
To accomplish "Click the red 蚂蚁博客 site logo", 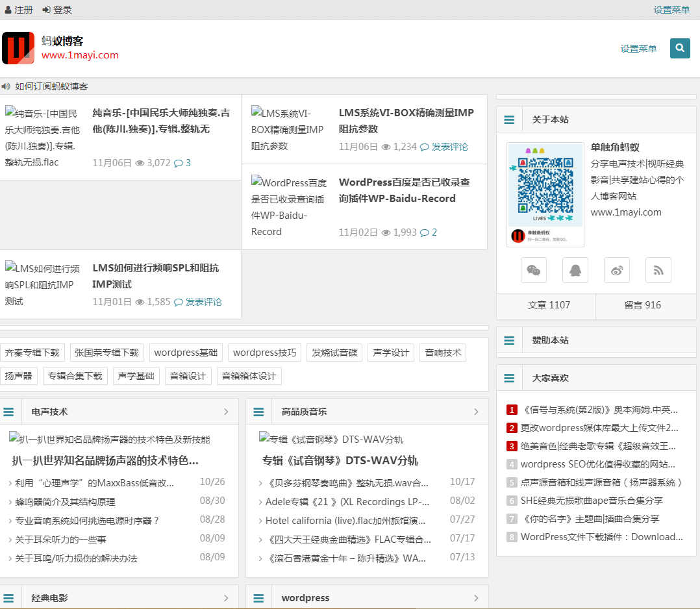I will point(18,48).
